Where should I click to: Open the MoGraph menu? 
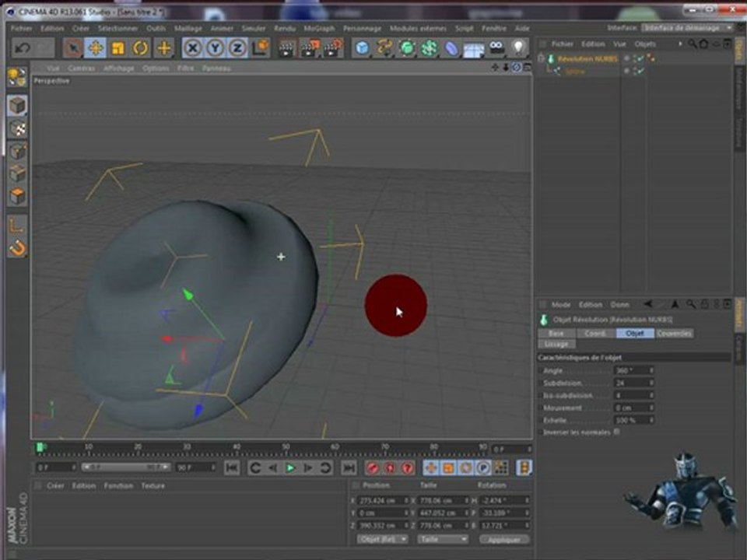[319, 29]
